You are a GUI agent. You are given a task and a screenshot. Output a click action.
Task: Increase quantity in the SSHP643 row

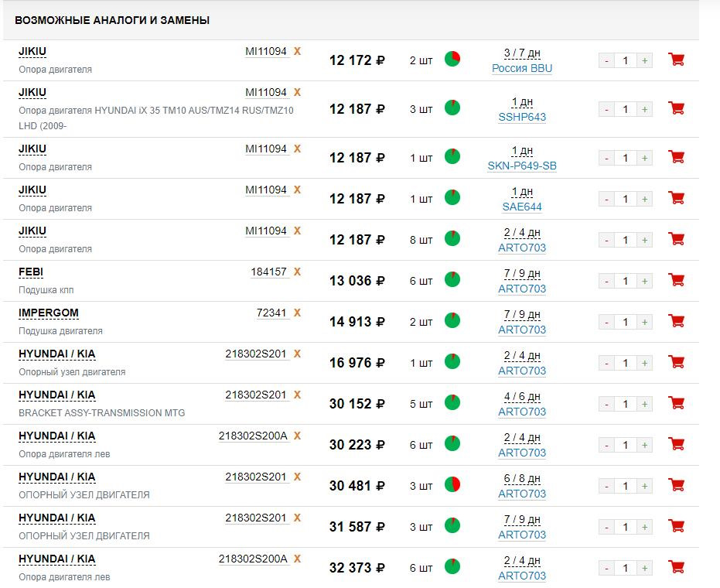pyautogui.click(x=645, y=109)
